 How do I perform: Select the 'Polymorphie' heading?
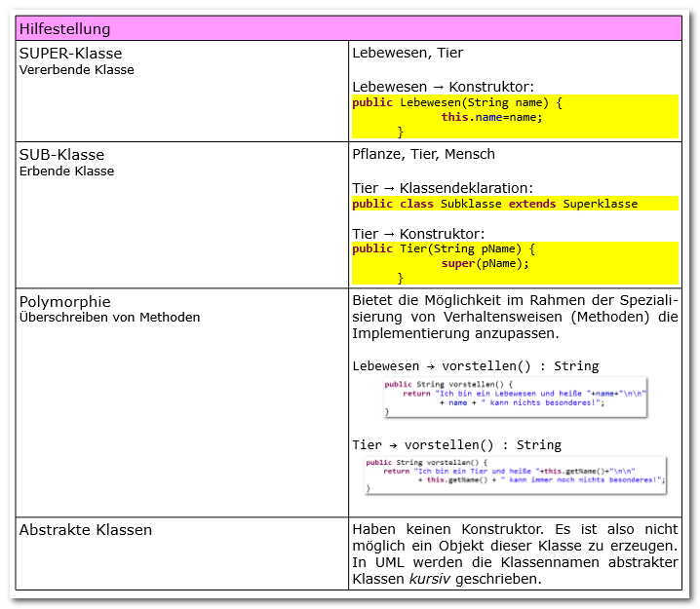(64, 302)
